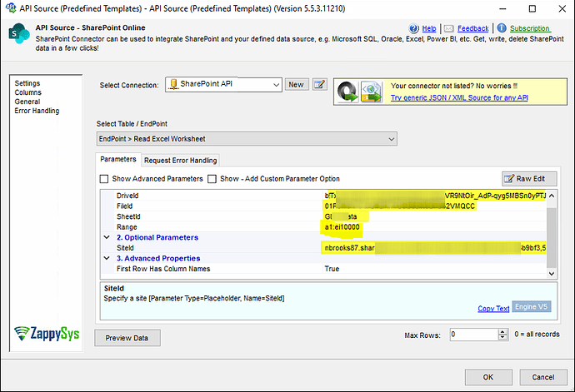The width and height of the screenshot is (575, 392).
Task: Click the New connection button
Action: [x=297, y=85]
